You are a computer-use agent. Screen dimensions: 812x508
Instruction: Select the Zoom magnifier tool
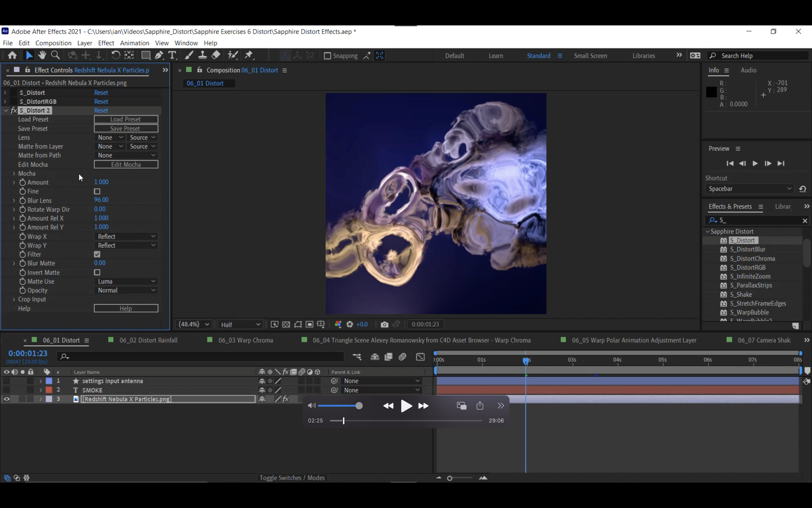point(55,55)
